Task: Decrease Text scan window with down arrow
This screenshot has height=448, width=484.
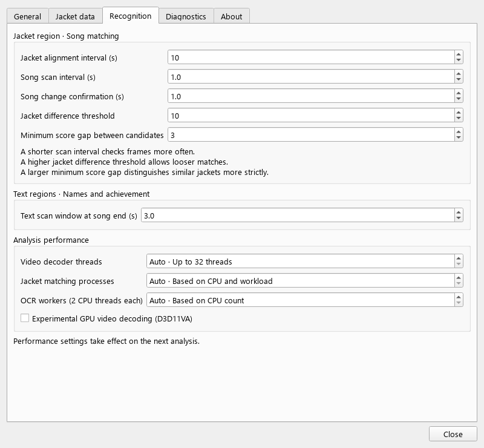Action: [x=459, y=219]
